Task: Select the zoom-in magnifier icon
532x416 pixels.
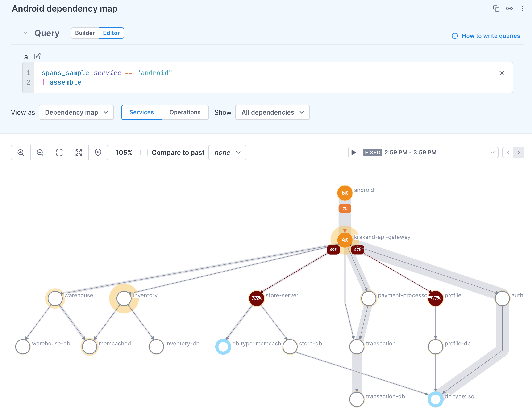Action: (21, 153)
